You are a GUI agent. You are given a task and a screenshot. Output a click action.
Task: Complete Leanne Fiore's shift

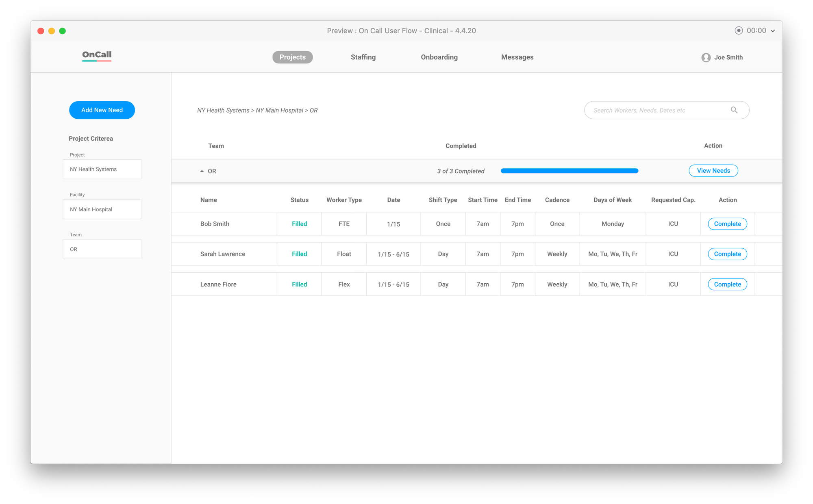click(727, 285)
